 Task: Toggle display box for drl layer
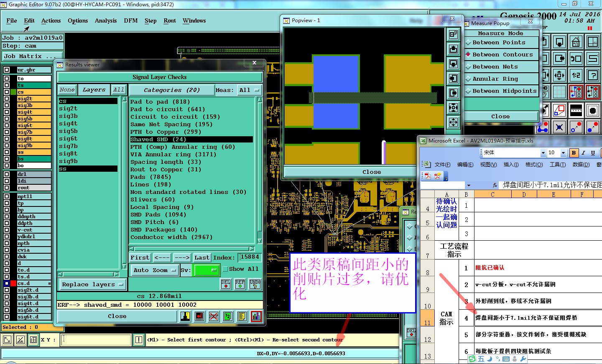7,174
